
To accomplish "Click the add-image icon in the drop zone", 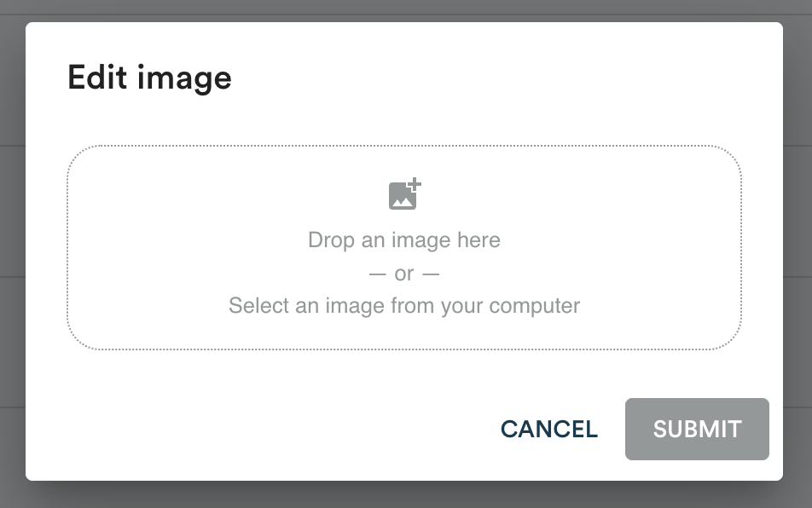I will 404,195.
